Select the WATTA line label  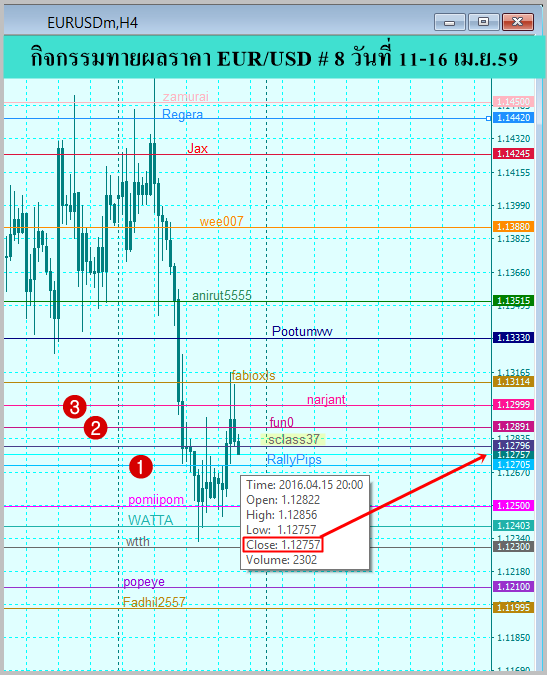pyautogui.click(x=151, y=520)
